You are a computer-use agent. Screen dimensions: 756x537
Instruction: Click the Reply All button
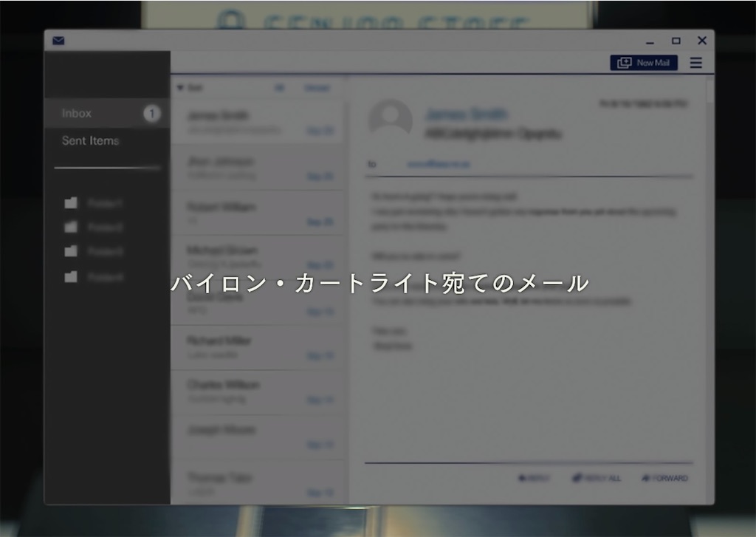[597, 478]
